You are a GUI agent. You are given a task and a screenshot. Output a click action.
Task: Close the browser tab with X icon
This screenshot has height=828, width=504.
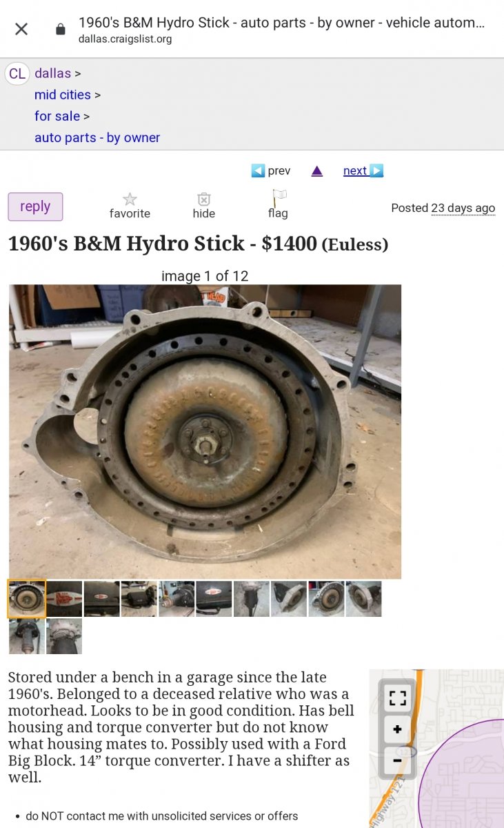coord(21,29)
